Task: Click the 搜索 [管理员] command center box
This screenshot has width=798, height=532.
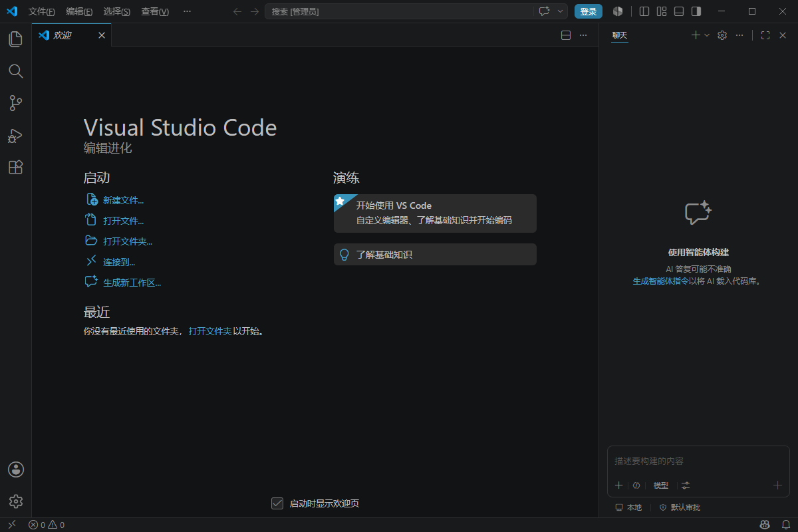Action: 399,11
